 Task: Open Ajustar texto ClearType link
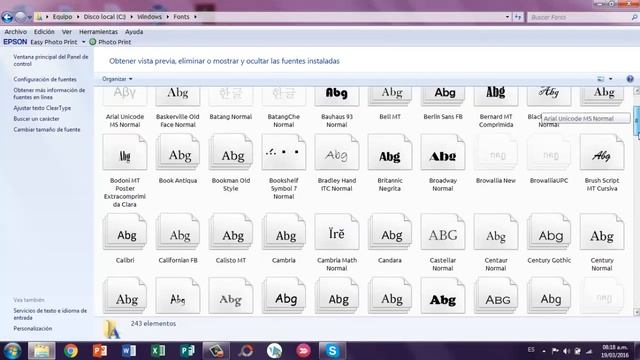pyautogui.click(x=42, y=108)
